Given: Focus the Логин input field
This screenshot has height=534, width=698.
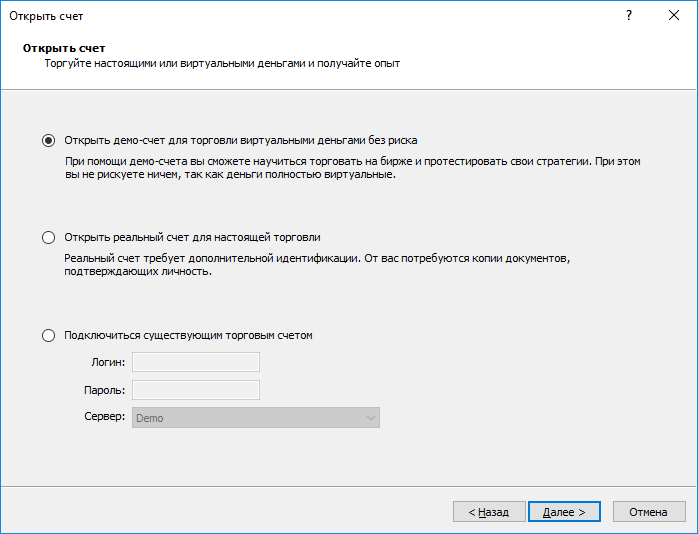Looking at the screenshot, I should (x=196, y=362).
